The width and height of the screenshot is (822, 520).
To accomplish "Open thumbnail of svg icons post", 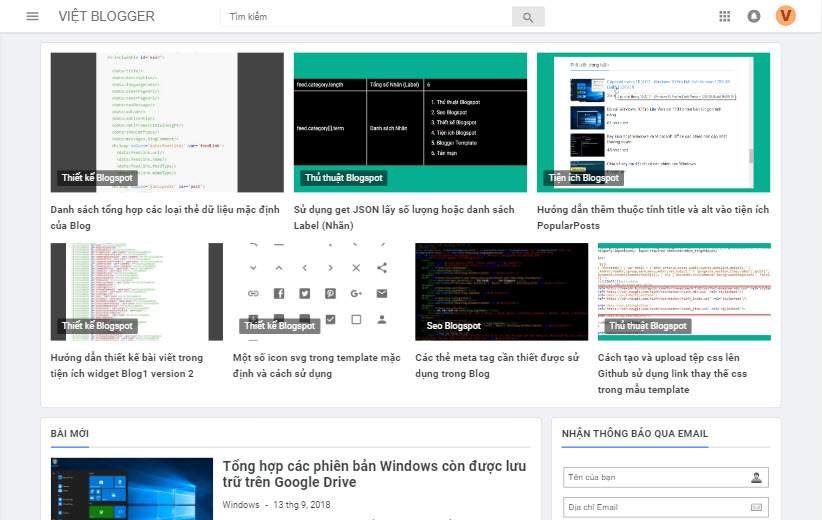I will coord(319,291).
